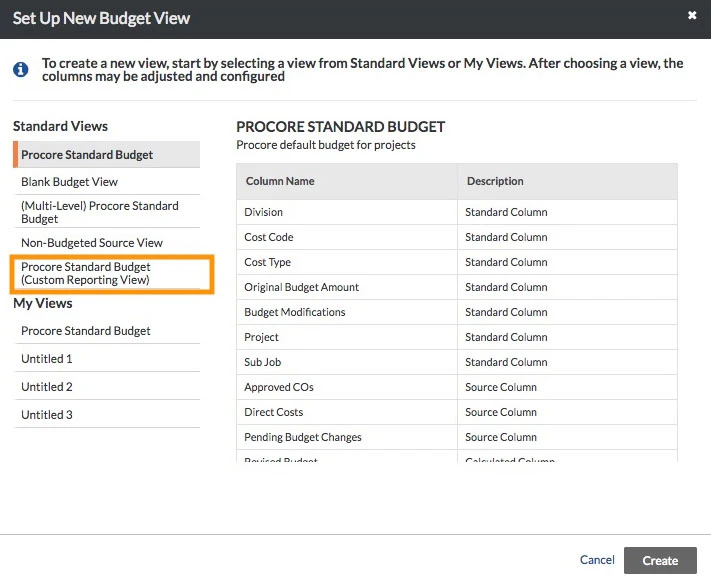Click the Description column header
The width and height of the screenshot is (711, 581).
pos(568,181)
